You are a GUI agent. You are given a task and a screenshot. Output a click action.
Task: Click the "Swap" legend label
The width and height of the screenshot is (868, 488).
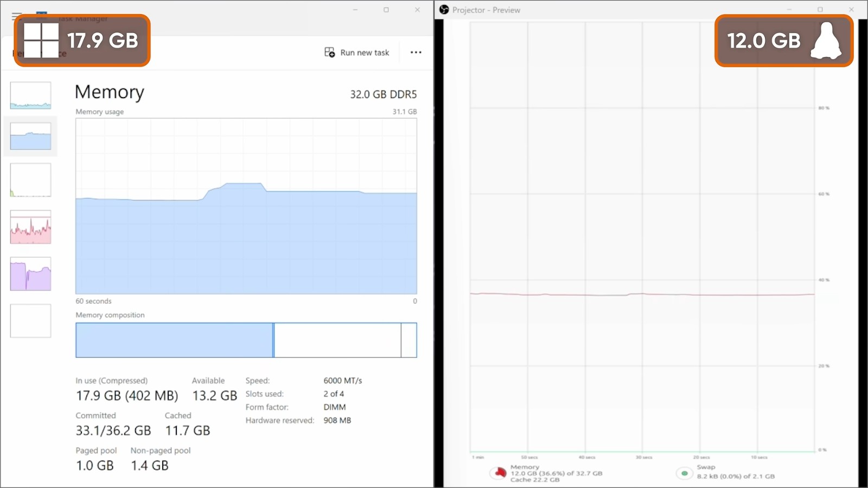[706, 467]
